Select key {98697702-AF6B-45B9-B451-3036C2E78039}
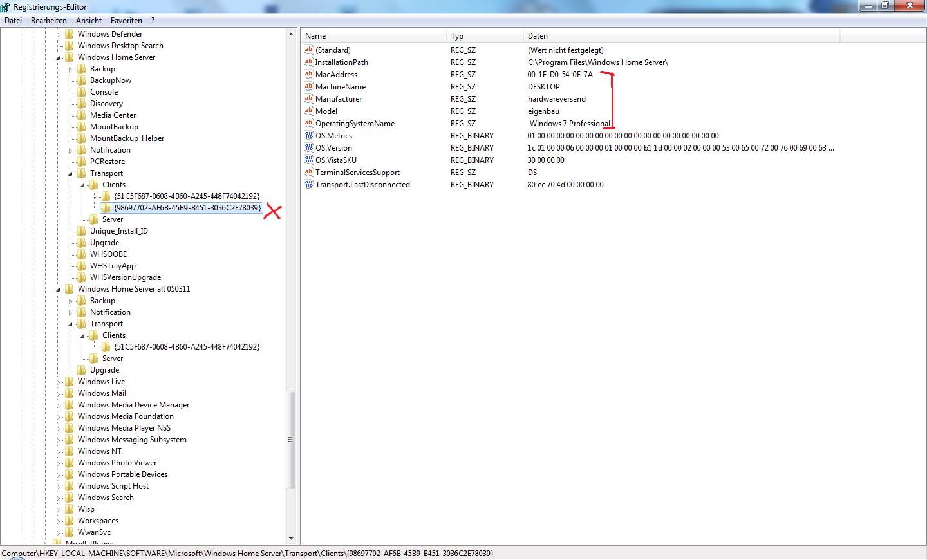The height and width of the screenshot is (560, 927). 187,208
